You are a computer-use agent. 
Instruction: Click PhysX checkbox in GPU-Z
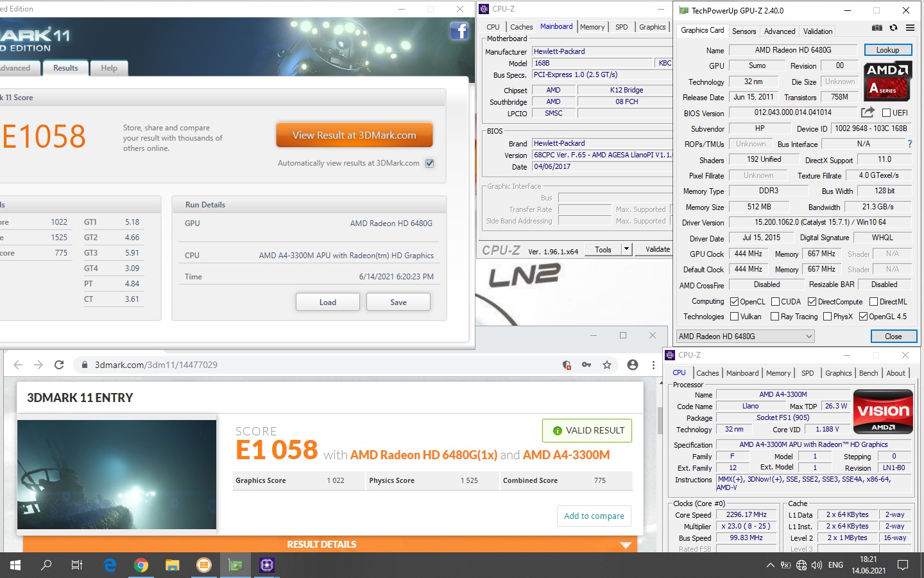pyautogui.click(x=827, y=317)
